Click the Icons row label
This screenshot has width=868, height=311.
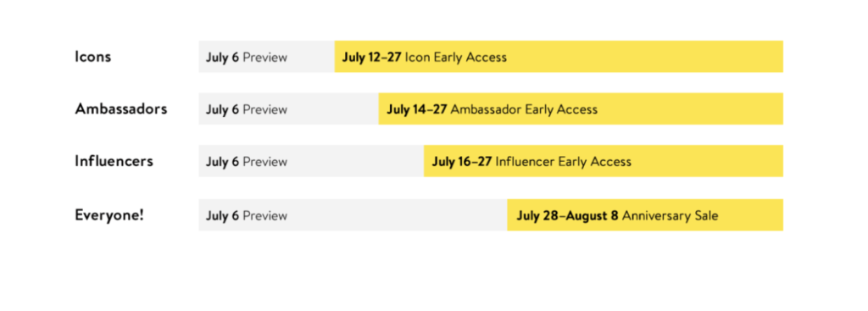tap(93, 57)
